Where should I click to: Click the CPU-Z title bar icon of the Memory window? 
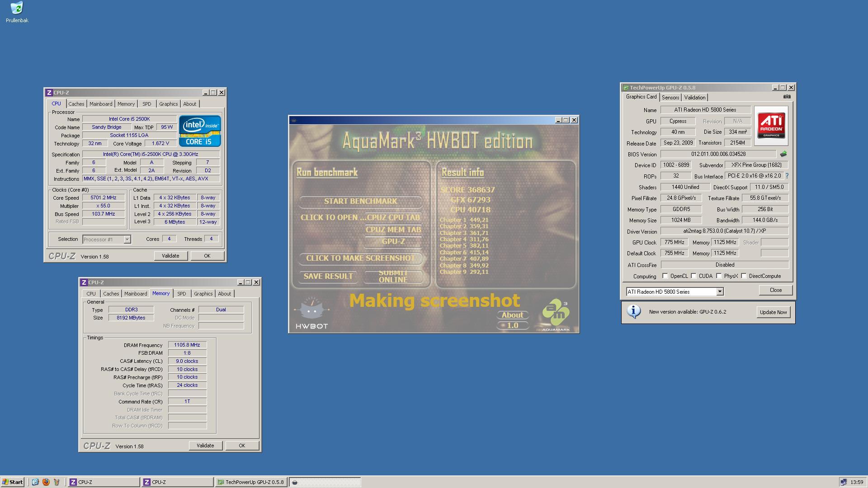tap(84, 282)
